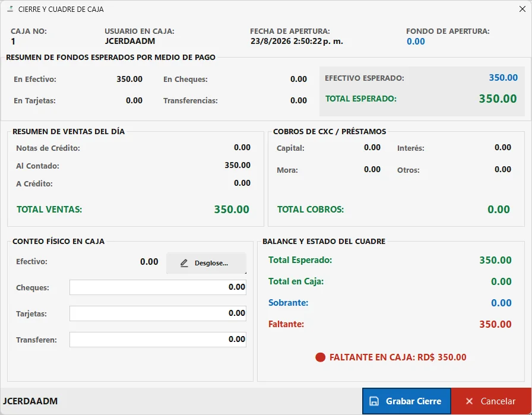Click the opening date "23/8/2026 2:50:22 p. m."

point(297,42)
